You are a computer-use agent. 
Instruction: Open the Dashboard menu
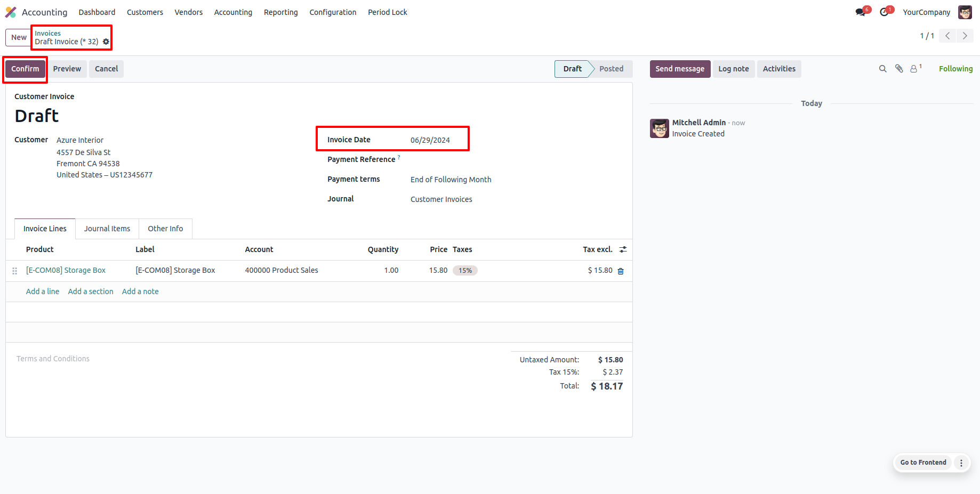pyautogui.click(x=97, y=12)
